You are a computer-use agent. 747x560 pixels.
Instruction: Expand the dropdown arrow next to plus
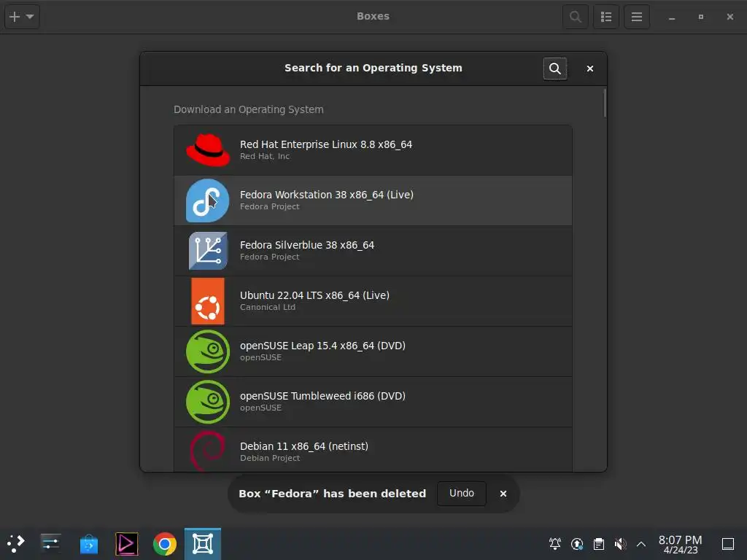(x=30, y=17)
